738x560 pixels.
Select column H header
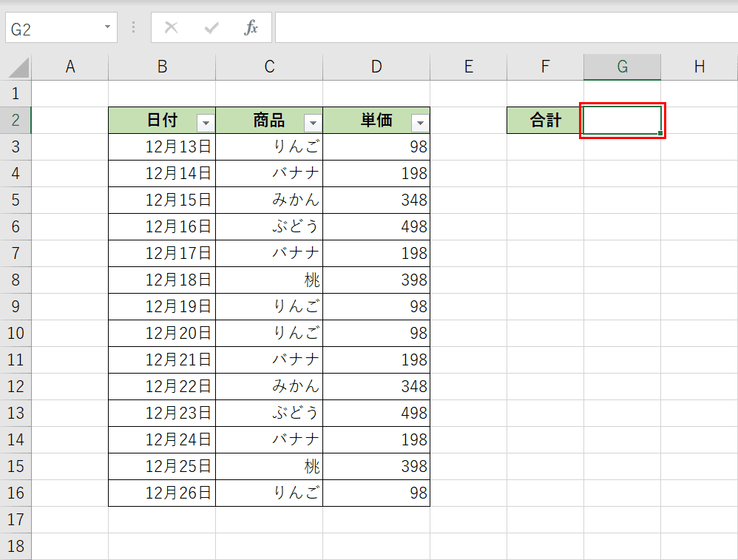700,67
